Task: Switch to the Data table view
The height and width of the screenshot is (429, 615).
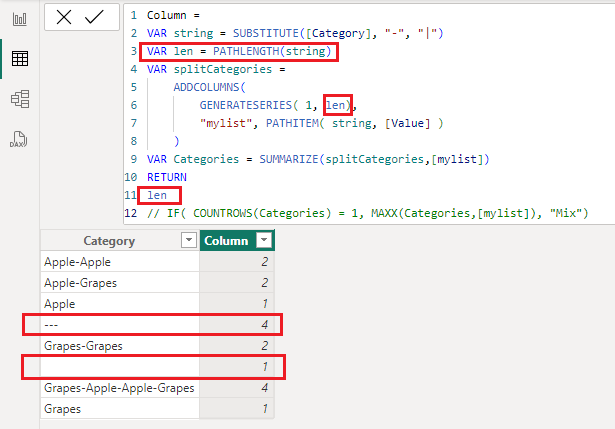Action: [20, 59]
